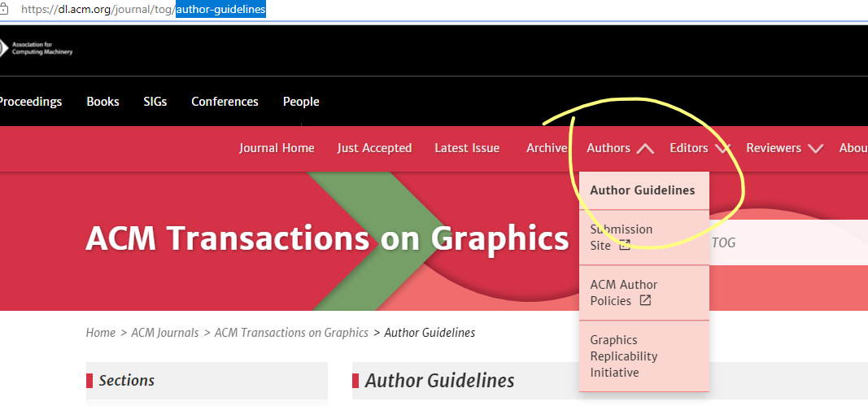The width and height of the screenshot is (868, 406).
Task: Click the ACM logo in the header
Action: tap(37, 48)
